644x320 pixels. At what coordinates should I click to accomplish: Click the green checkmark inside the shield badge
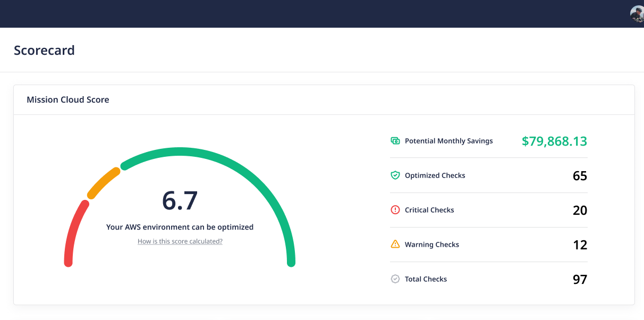tap(395, 175)
